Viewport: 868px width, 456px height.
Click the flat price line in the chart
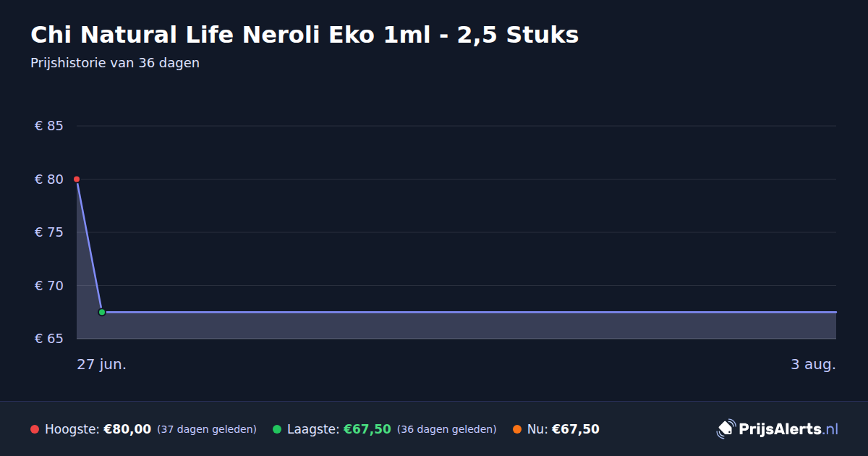coord(469,312)
